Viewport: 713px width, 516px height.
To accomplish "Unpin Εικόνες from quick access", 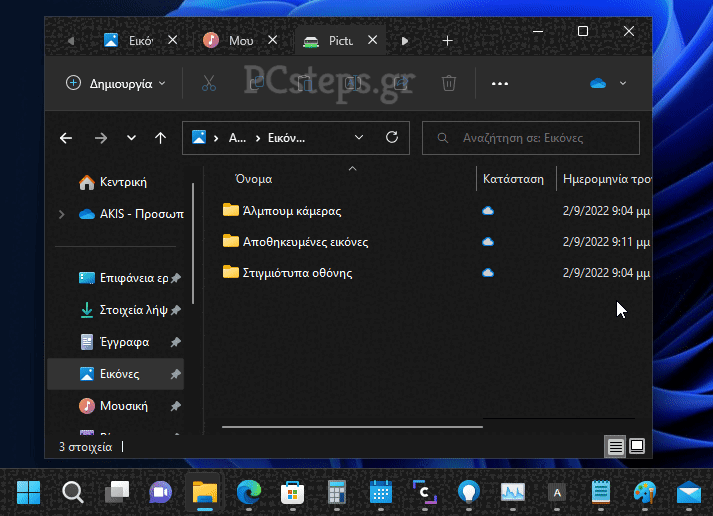I will pos(175,374).
